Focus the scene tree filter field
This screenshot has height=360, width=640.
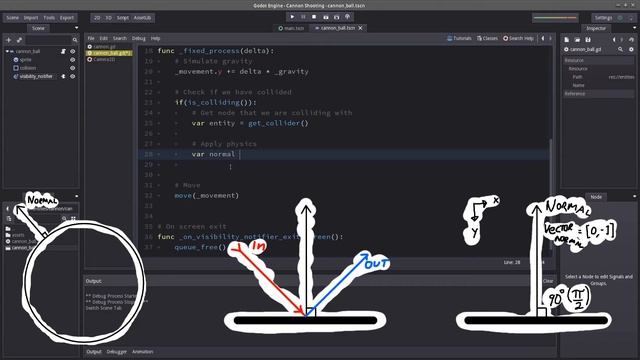[x=47, y=40]
